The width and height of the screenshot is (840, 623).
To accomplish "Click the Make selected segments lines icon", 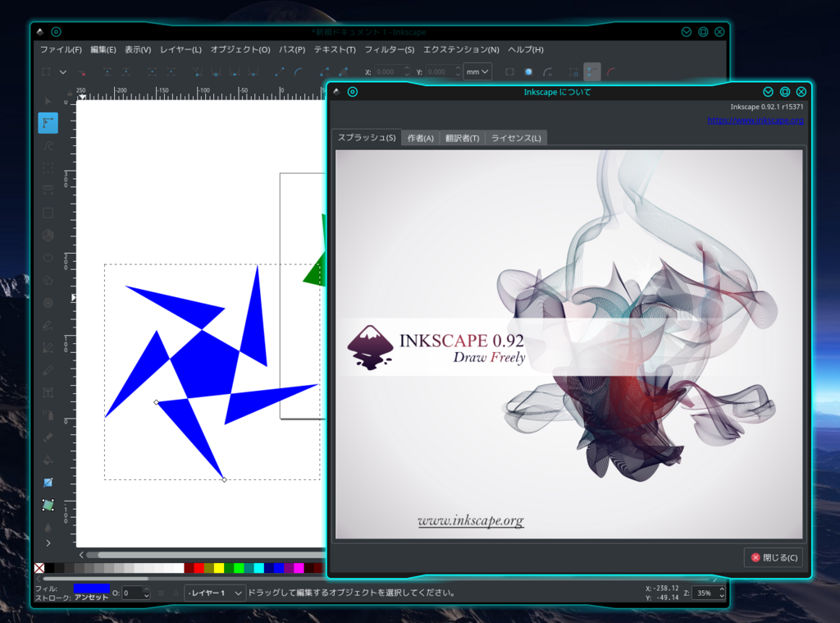I will [x=280, y=72].
